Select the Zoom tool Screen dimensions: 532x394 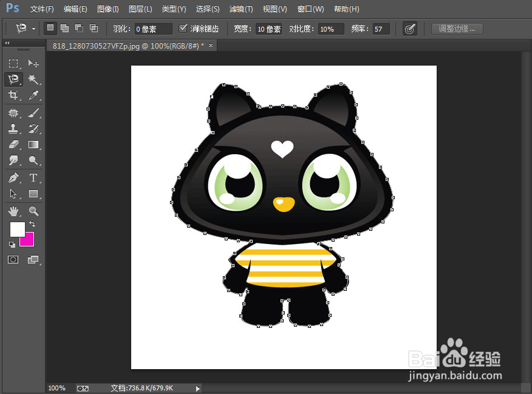click(x=33, y=211)
